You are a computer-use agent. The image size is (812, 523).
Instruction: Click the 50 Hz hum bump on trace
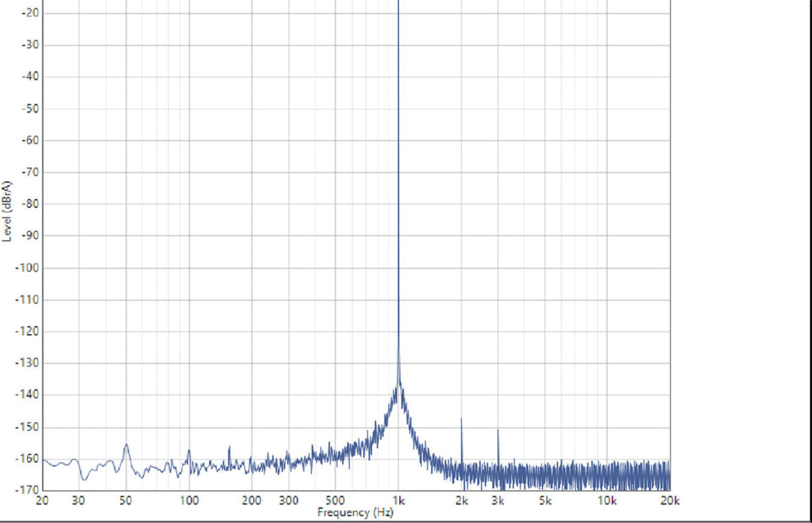click(x=126, y=446)
